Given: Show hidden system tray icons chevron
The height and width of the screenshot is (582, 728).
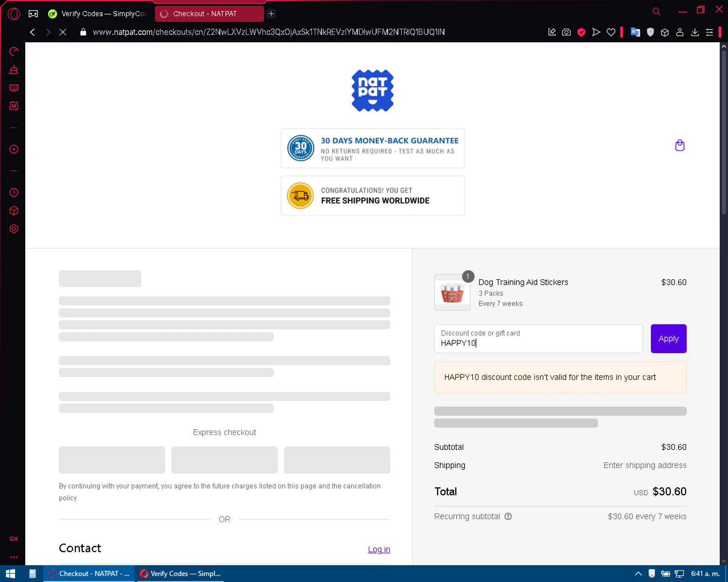Looking at the screenshot, I should click(638, 574).
